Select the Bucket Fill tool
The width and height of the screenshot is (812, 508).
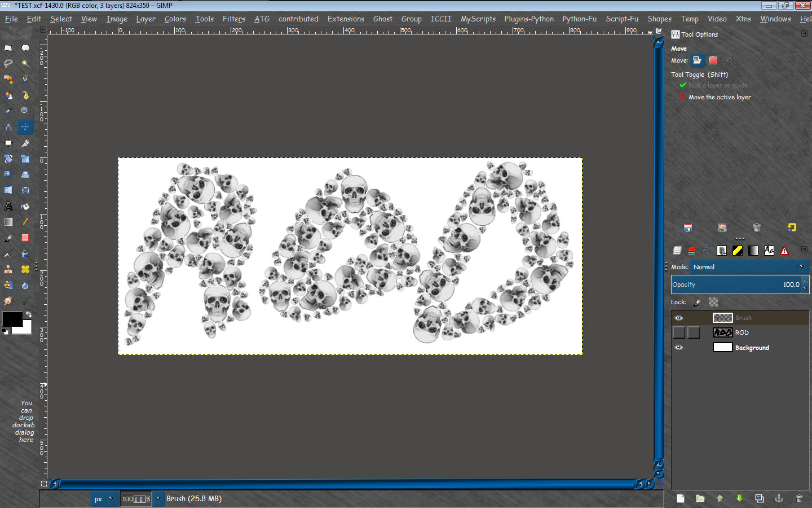25,206
